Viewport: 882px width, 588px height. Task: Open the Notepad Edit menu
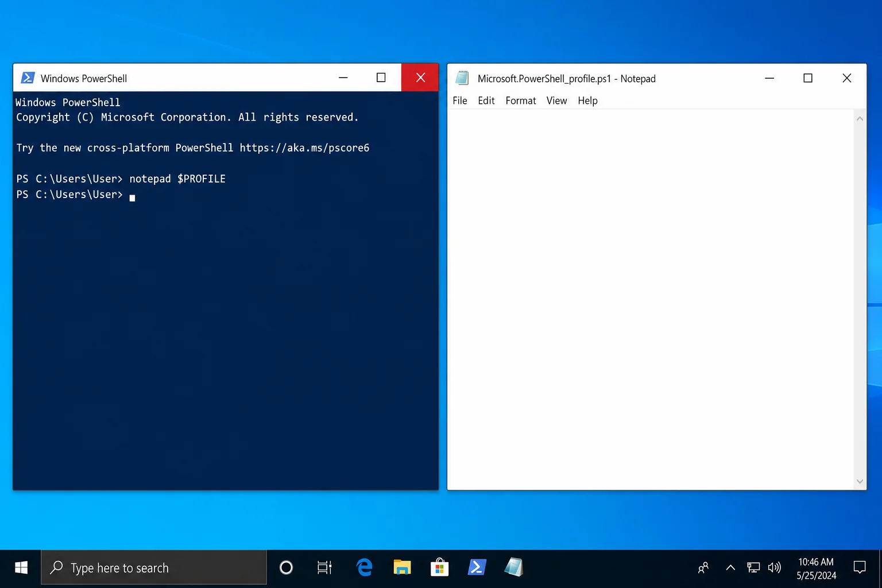click(486, 100)
